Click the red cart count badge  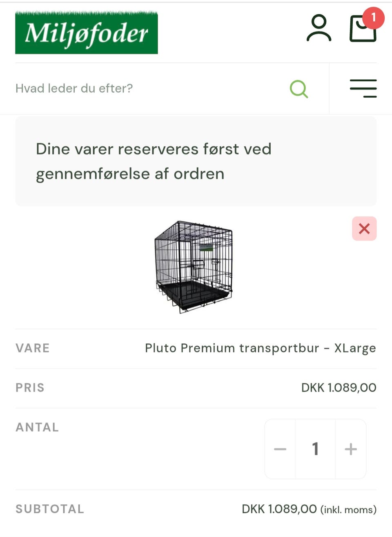(373, 18)
